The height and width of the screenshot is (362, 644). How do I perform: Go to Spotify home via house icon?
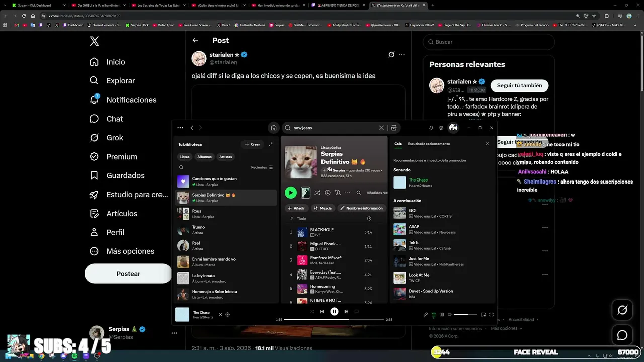273,128
